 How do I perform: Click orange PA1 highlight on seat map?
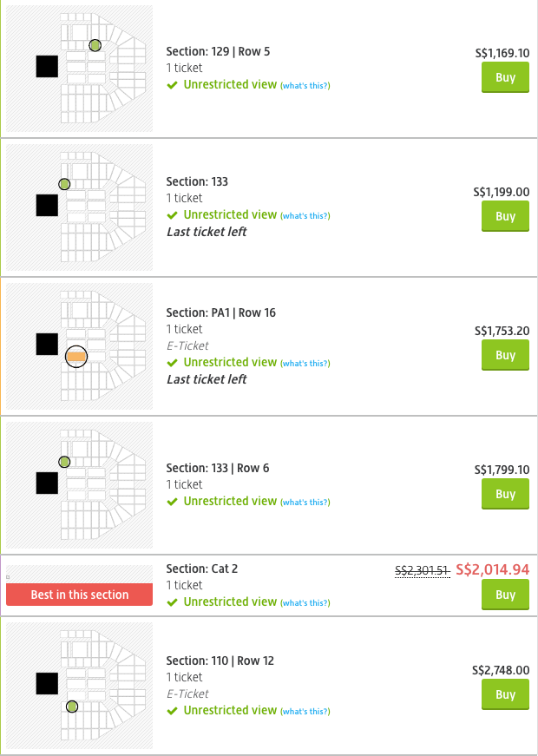pyautogui.click(x=76, y=356)
